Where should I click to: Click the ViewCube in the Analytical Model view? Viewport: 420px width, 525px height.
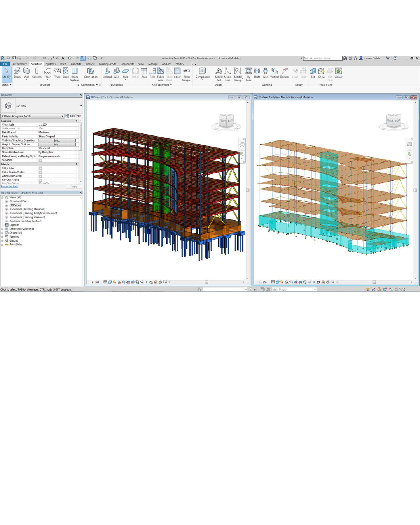coord(393,121)
